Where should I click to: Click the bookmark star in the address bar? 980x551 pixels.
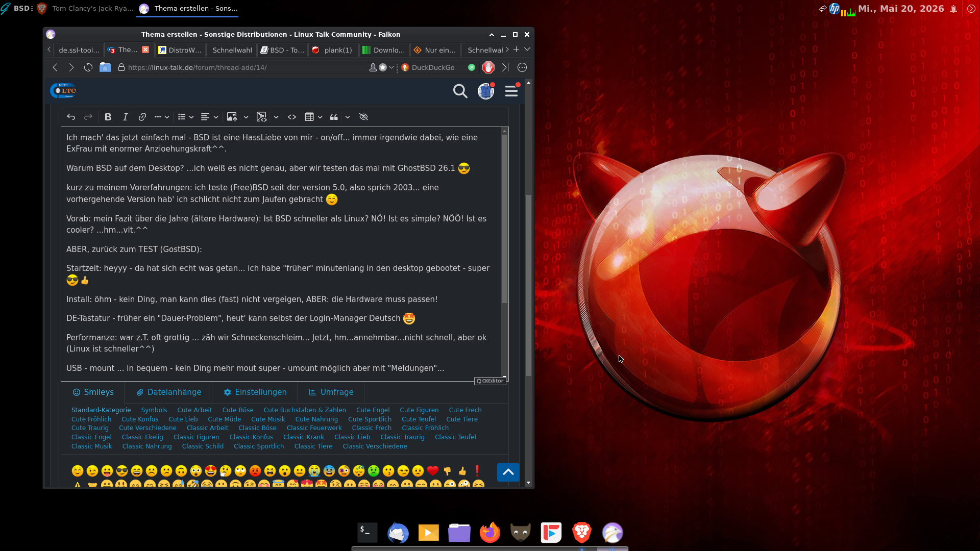tap(383, 67)
